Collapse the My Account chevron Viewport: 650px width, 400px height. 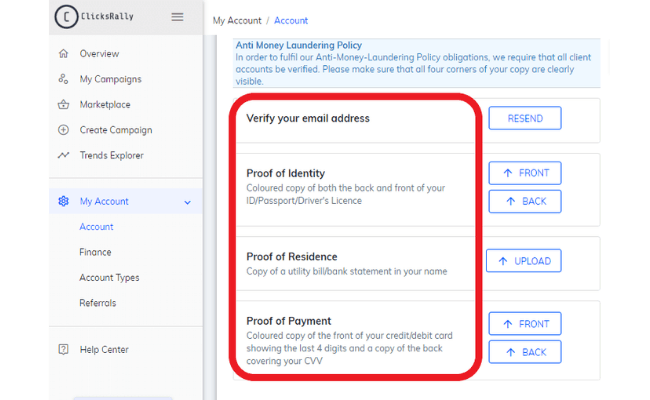[187, 202]
